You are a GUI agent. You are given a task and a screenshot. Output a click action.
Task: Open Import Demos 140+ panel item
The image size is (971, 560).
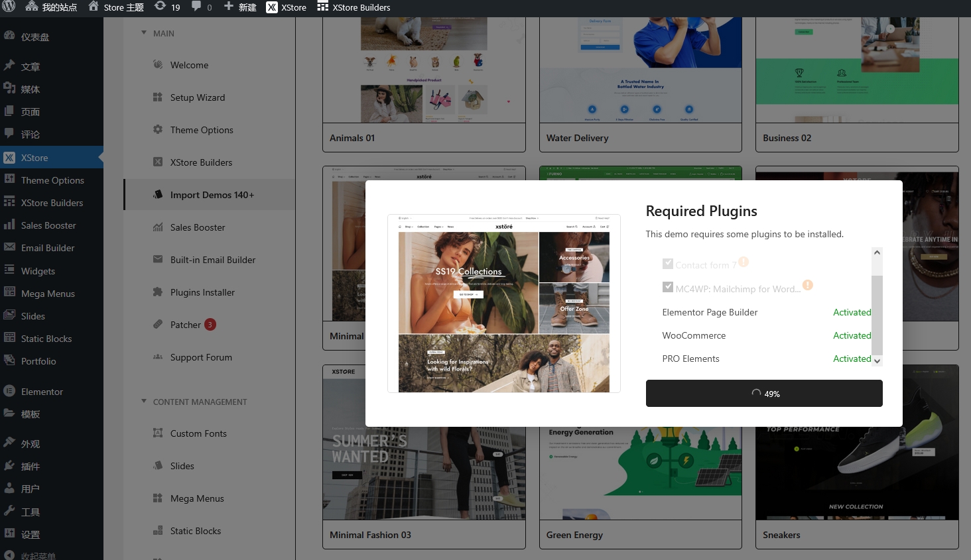(210, 195)
